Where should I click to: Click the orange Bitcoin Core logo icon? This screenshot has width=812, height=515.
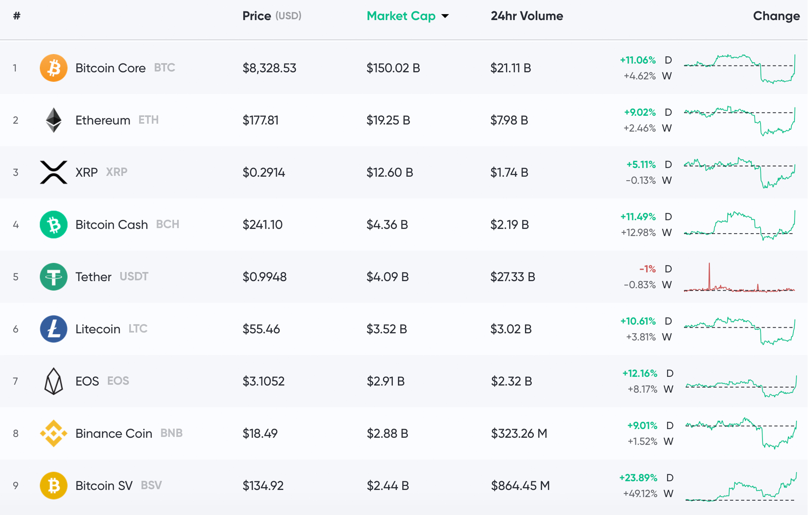(53, 68)
